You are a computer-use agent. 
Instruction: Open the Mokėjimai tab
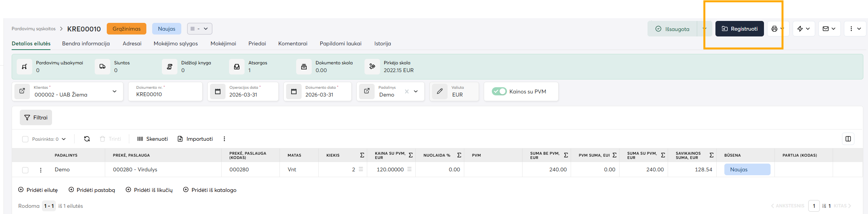pos(223,43)
